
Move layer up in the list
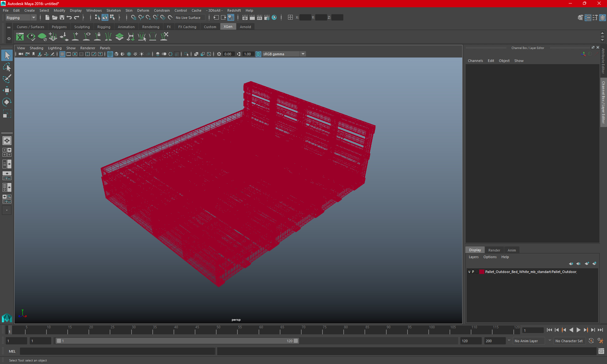(x=571, y=264)
